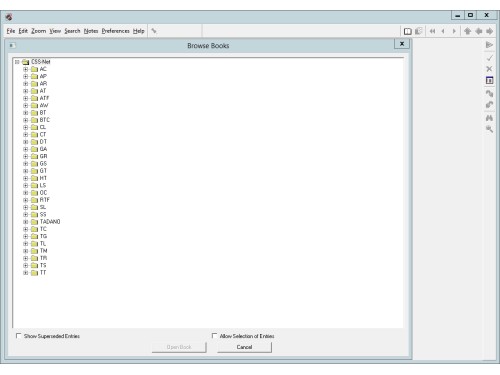Check Allow Selection of Entries

click(x=214, y=336)
